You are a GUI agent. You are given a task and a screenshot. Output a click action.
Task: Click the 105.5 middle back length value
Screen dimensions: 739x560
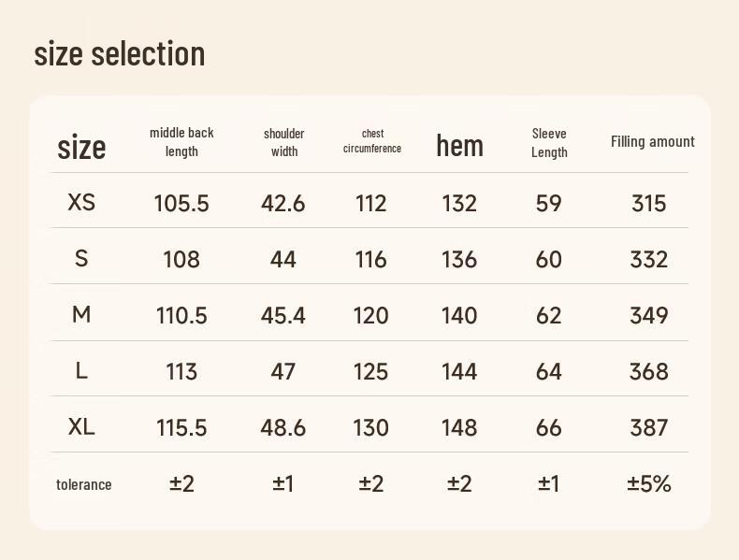tap(181, 203)
